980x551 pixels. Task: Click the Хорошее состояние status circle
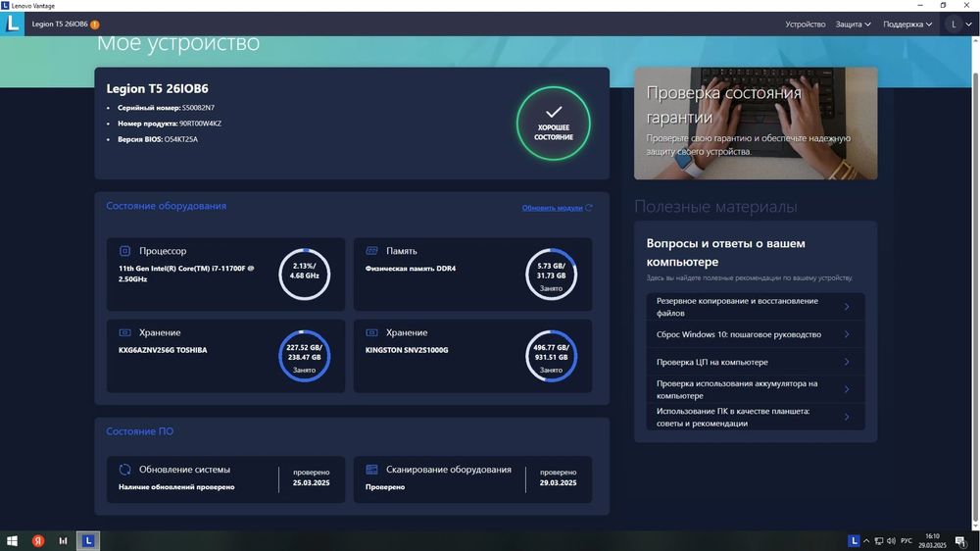tap(553, 124)
